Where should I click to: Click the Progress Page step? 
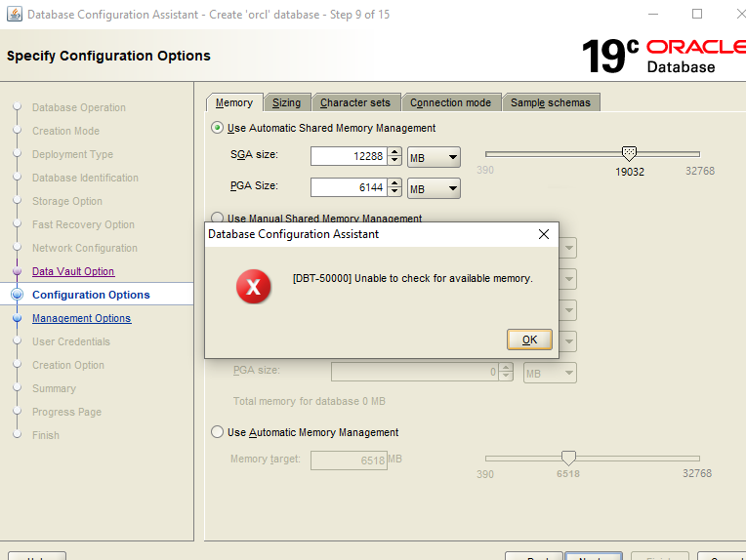(x=66, y=412)
